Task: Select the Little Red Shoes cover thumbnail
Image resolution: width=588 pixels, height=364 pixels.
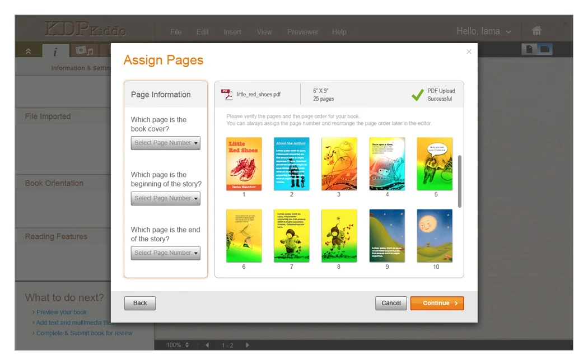Action: (x=244, y=164)
